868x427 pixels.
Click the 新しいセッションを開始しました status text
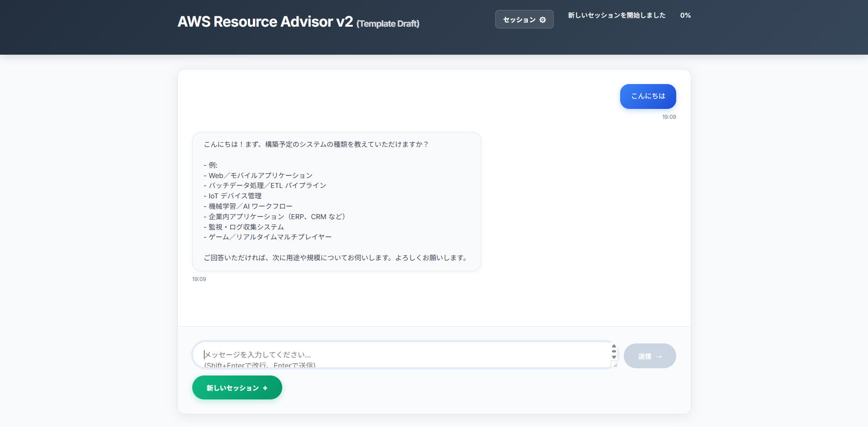coord(617,15)
